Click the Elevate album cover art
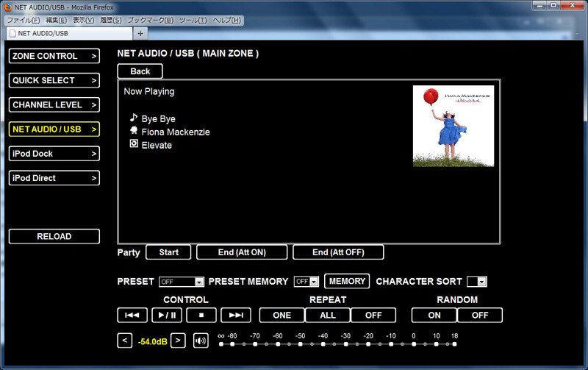 (453, 126)
